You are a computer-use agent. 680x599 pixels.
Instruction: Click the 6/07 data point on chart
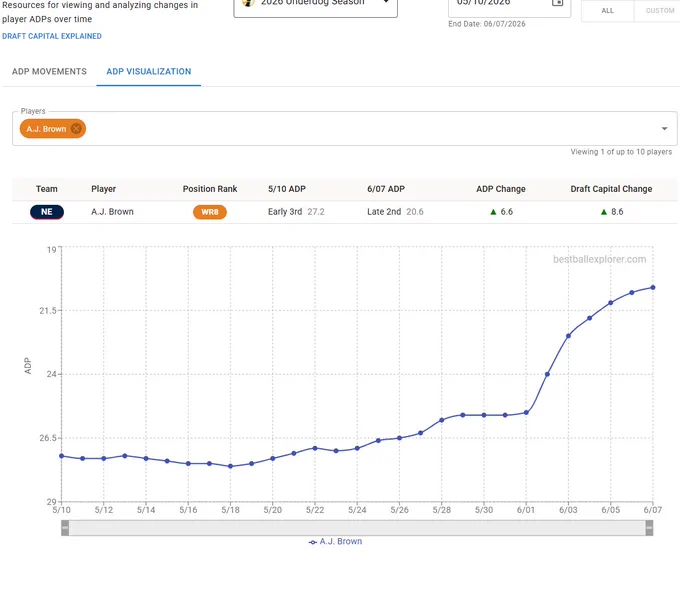coord(653,288)
